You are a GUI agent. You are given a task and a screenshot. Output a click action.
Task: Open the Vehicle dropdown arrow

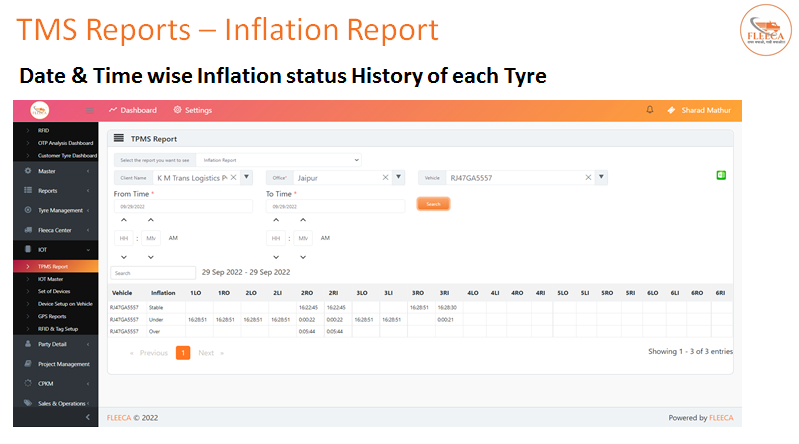point(601,177)
